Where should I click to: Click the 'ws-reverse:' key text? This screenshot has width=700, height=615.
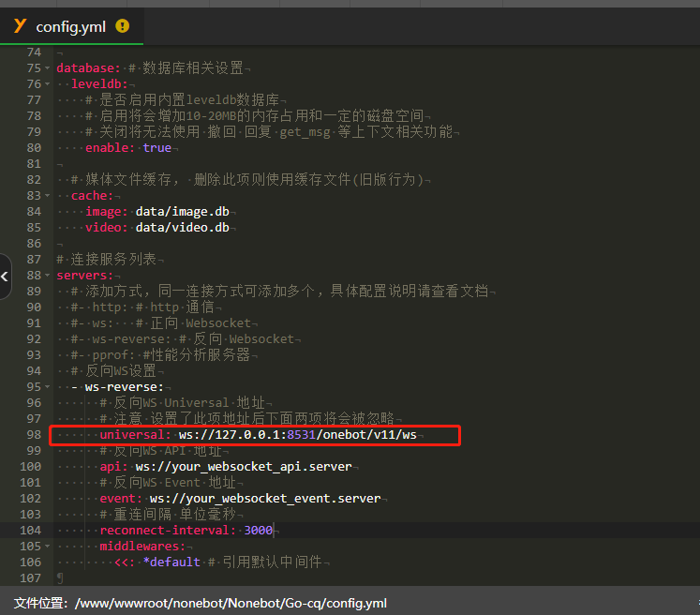pos(125,387)
